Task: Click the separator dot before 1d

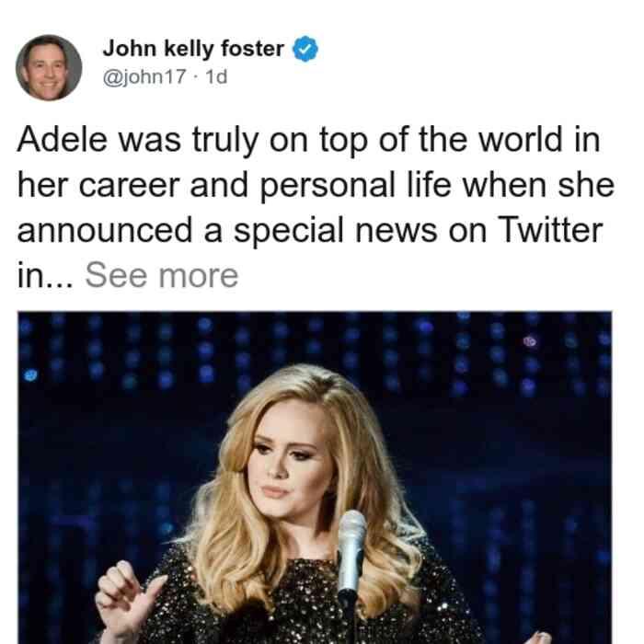Action: tap(195, 77)
